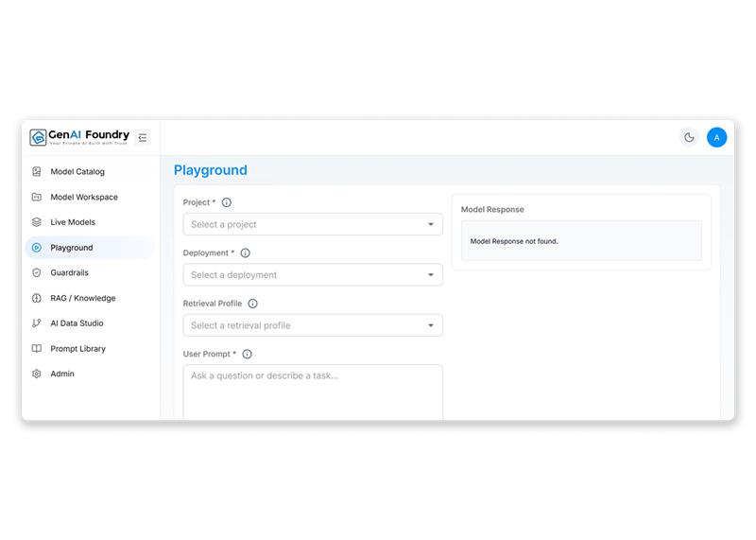Expand the retrieval profile dropdown
The height and width of the screenshot is (540, 756).
(x=313, y=325)
